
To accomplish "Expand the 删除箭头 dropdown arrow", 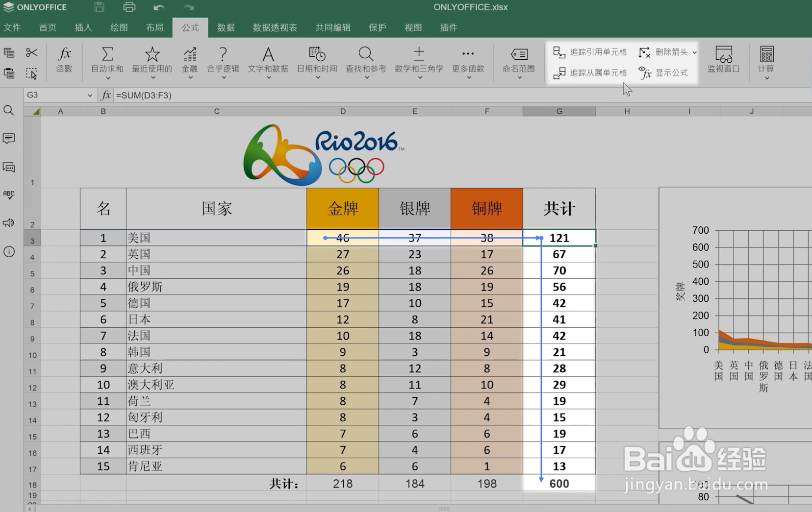I will click(x=694, y=52).
